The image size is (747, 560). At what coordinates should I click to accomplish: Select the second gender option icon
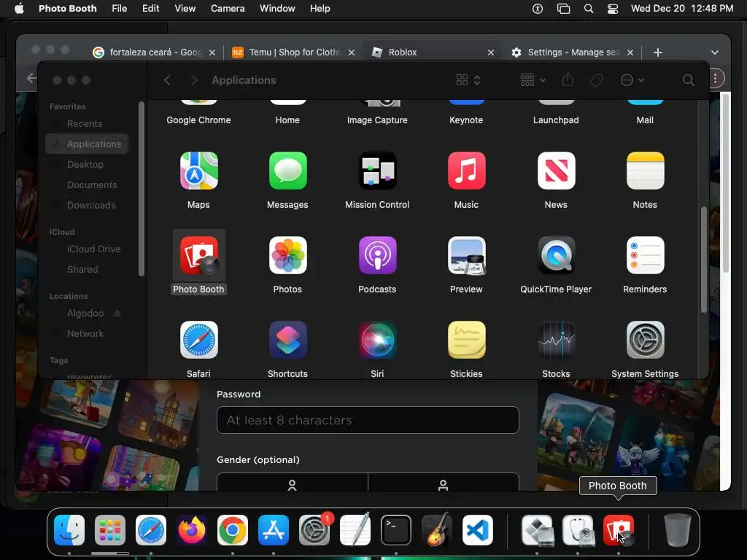(x=443, y=485)
